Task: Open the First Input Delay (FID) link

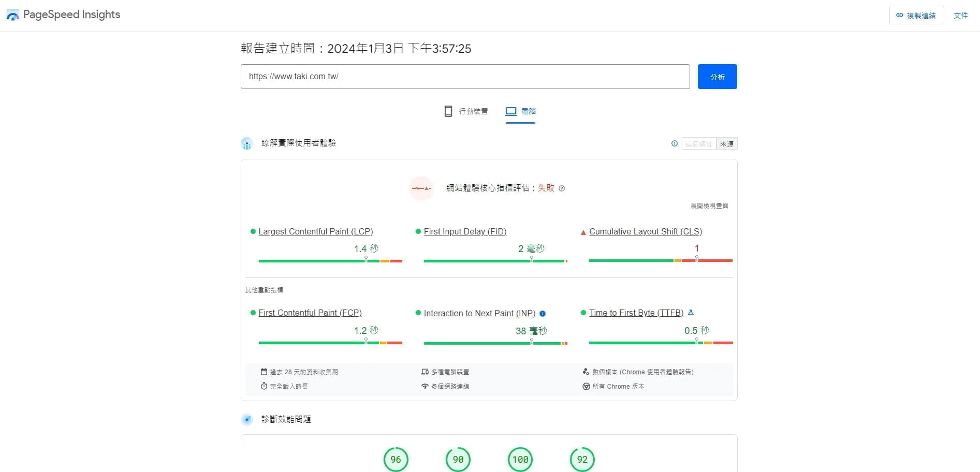Action: point(465,231)
